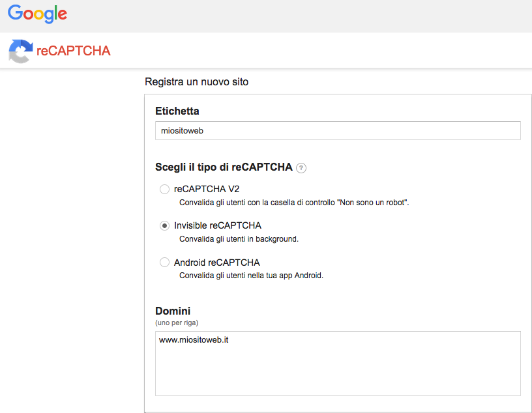Select the Android reCAPTCHA radio button
The height and width of the screenshot is (413, 532).
point(164,262)
